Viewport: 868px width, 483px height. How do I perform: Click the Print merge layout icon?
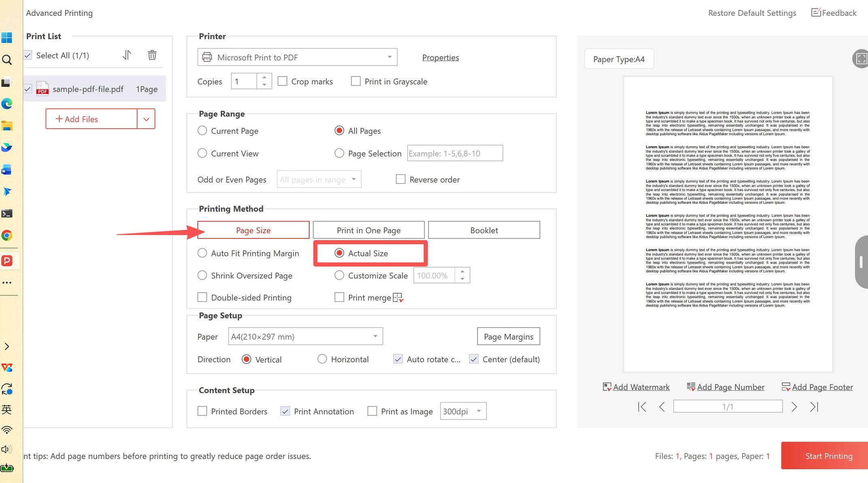(x=398, y=298)
